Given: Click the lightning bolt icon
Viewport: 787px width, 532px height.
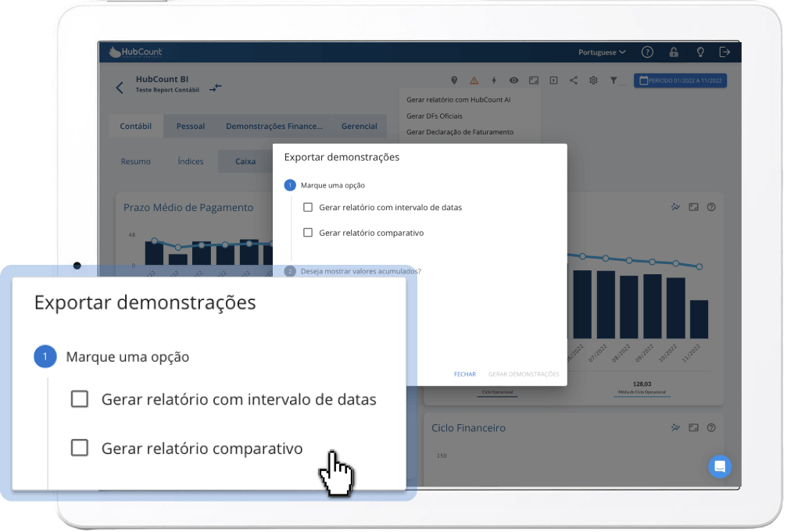Looking at the screenshot, I should pos(494,80).
